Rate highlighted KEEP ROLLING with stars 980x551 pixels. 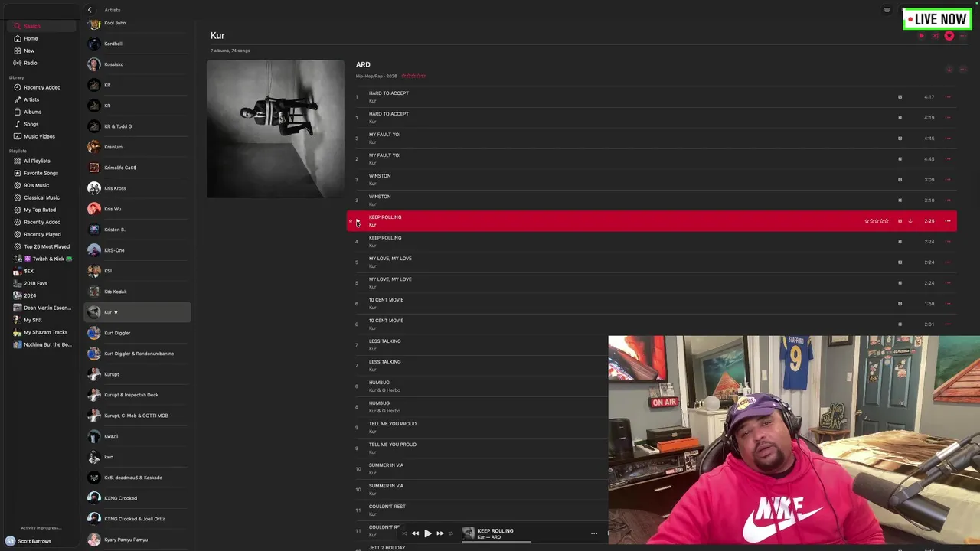click(877, 221)
